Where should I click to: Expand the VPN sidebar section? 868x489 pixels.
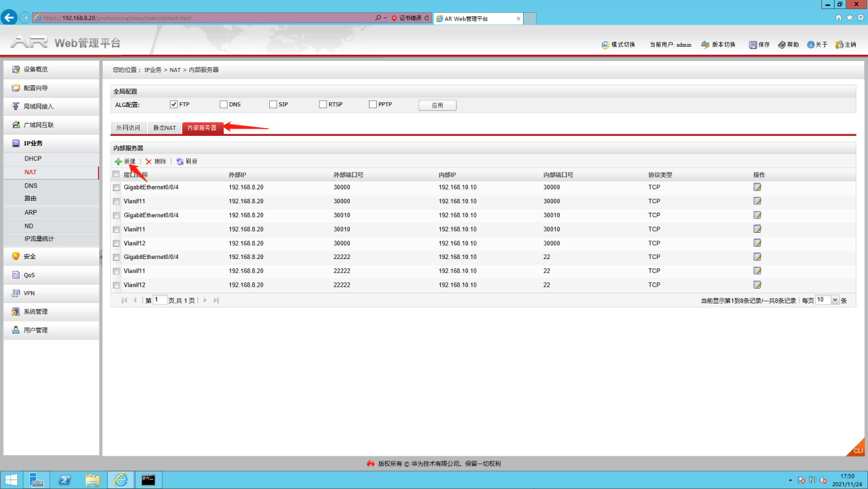pos(51,293)
